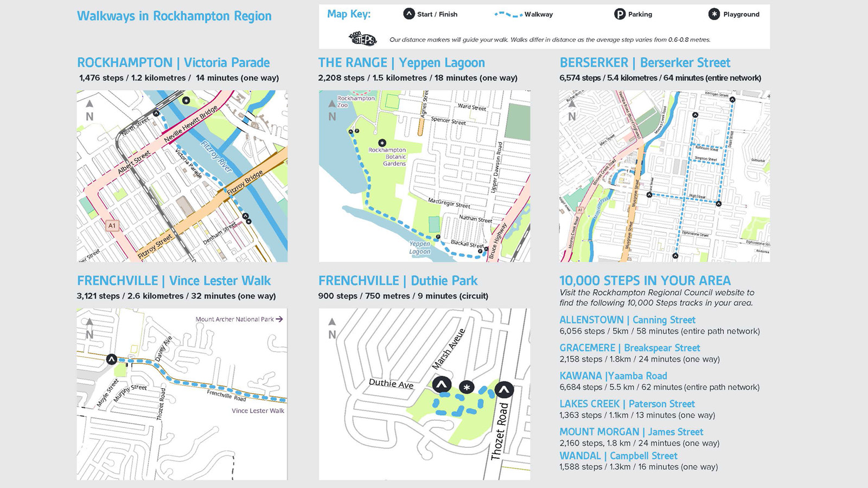The image size is (868, 488).
Task: Select the Vince Lester Walk start marker
Action: click(x=111, y=359)
